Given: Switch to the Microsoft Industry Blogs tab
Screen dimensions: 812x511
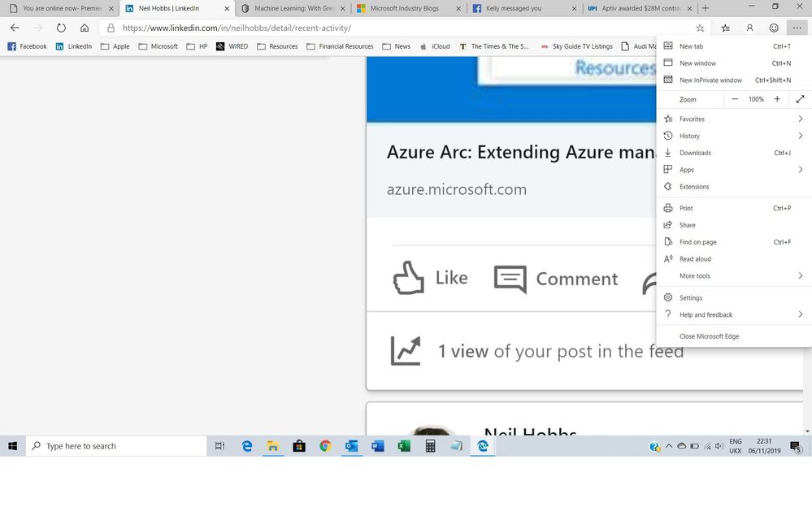Looking at the screenshot, I should click(406, 8).
